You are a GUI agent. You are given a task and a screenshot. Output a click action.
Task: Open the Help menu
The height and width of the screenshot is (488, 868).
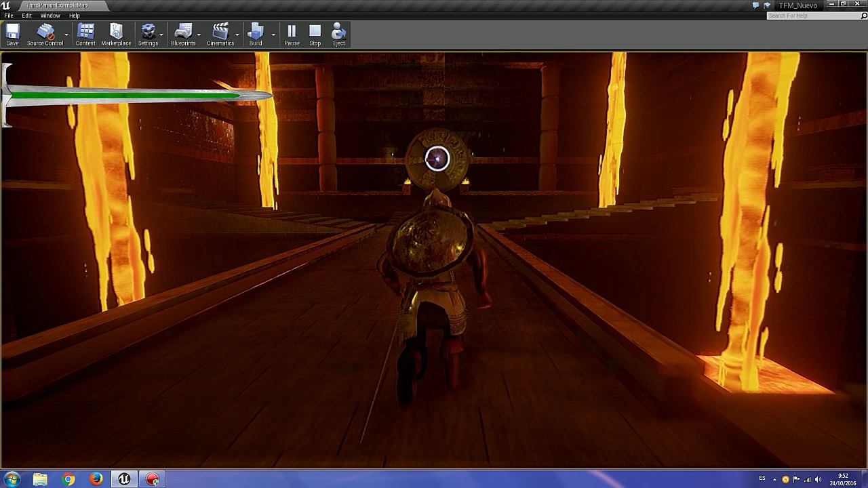point(75,16)
